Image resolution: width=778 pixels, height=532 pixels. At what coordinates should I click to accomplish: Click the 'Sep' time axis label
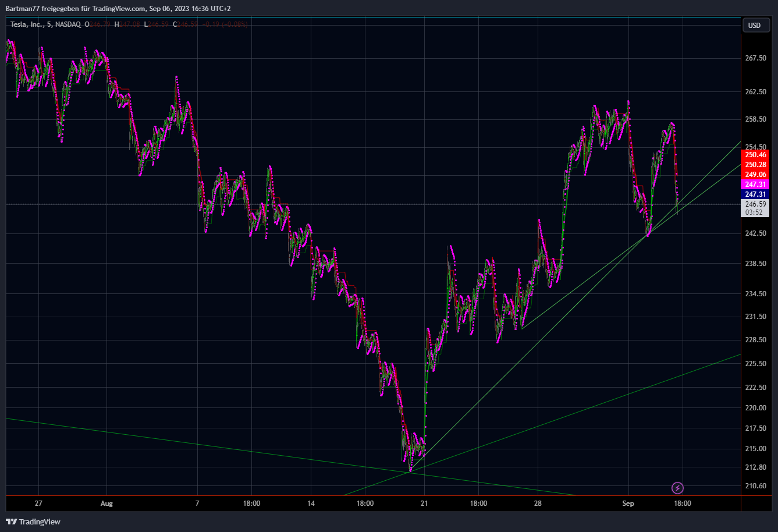pos(628,503)
